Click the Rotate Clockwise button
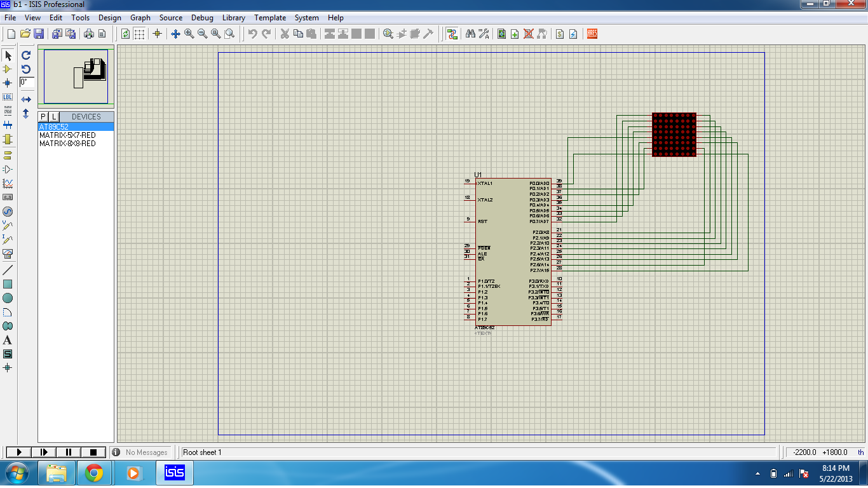This screenshot has width=868, height=488. pyautogui.click(x=26, y=55)
